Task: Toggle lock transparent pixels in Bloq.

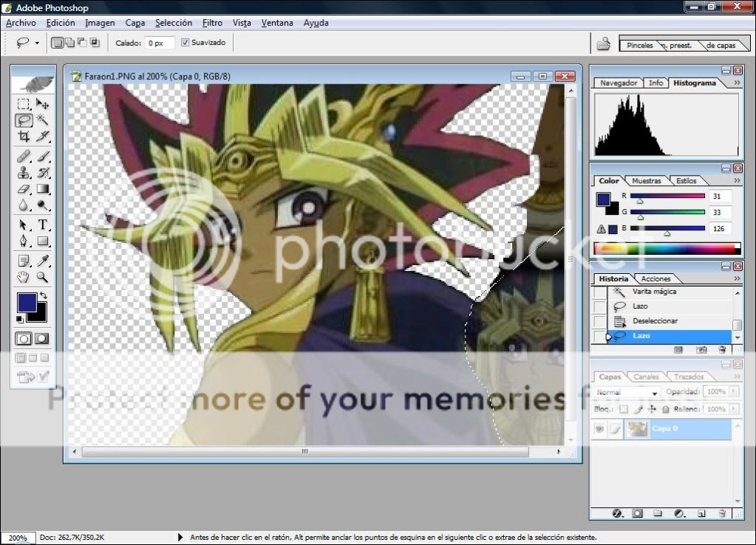Action: [x=623, y=409]
